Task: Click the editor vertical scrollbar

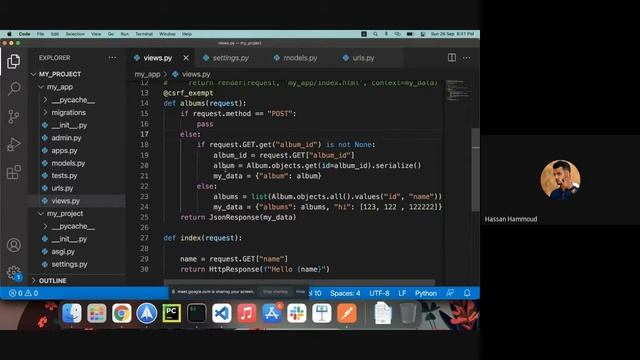Action: pyautogui.click(x=476, y=169)
